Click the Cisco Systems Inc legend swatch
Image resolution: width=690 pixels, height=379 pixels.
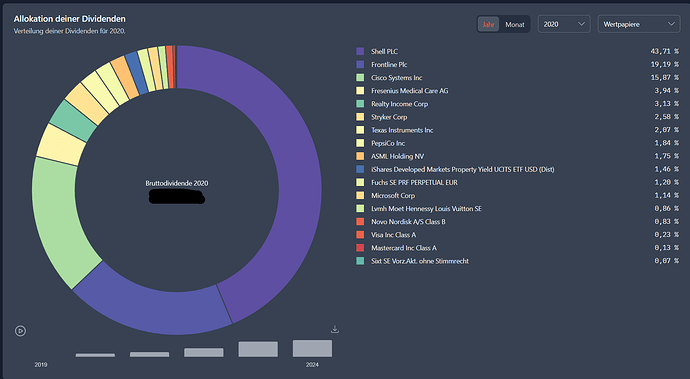[360, 77]
